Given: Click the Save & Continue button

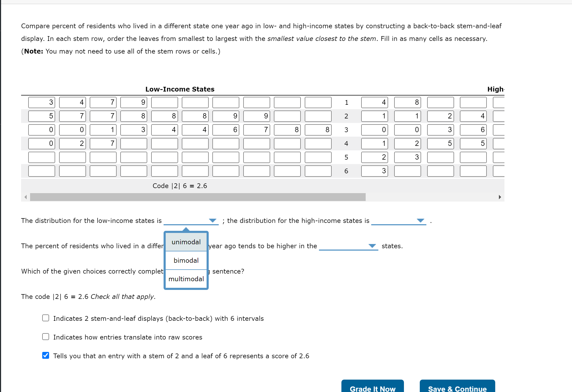Looking at the screenshot, I should click(457, 388).
